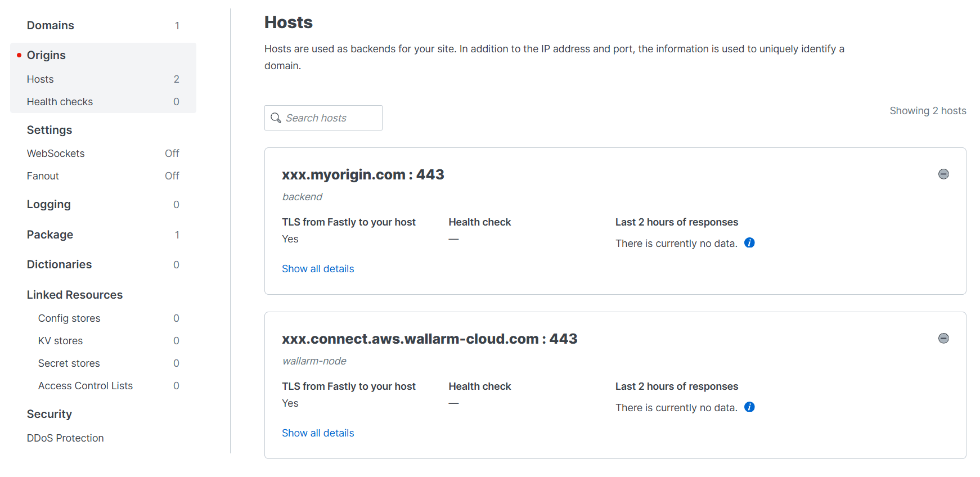Open the Domains section
Image resolution: width=980 pixels, height=477 pixels.
(x=51, y=25)
